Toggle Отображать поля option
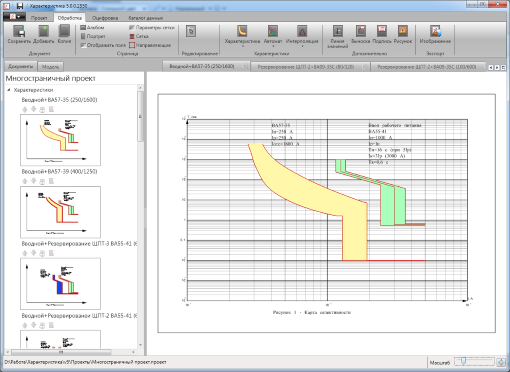510x372 pixels. point(103,45)
